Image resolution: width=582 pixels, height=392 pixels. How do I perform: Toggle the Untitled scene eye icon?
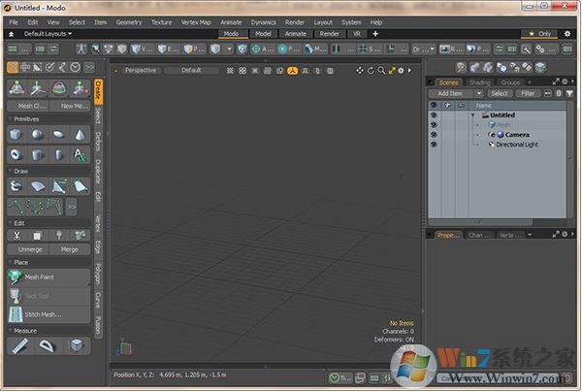pyautogui.click(x=434, y=115)
